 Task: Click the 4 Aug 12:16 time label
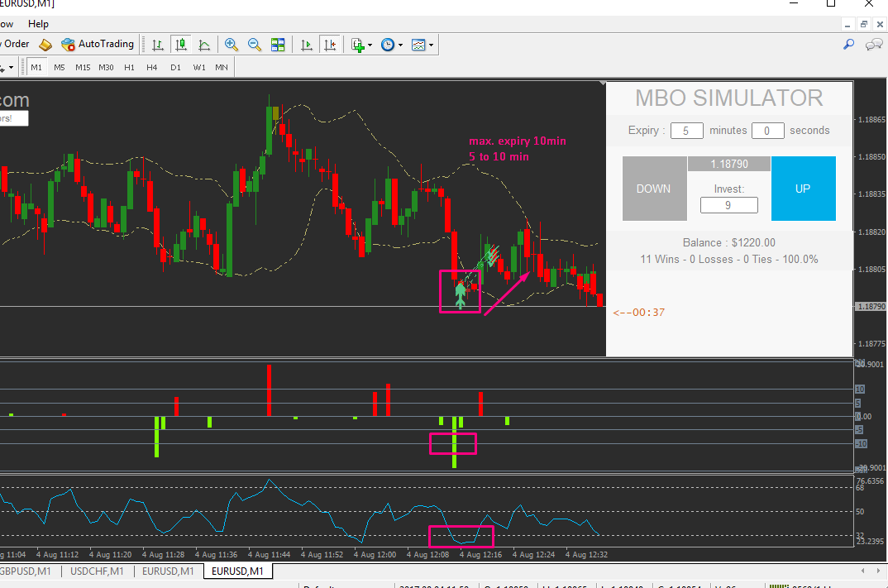(480, 555)
